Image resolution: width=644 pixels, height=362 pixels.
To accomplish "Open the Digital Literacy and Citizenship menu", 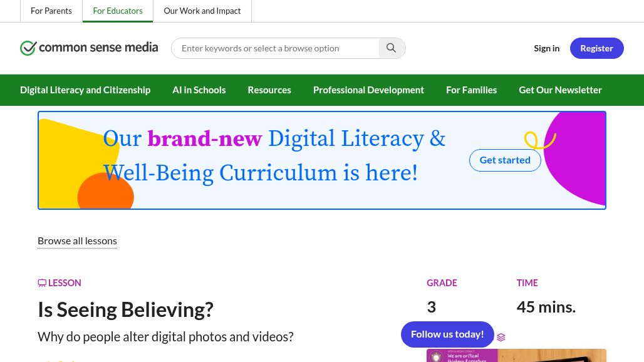I will tap(85, 90).
